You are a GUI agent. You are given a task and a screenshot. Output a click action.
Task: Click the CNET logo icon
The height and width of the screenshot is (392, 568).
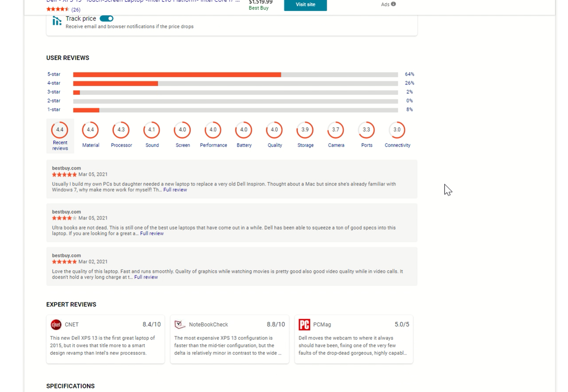[56, 324]
